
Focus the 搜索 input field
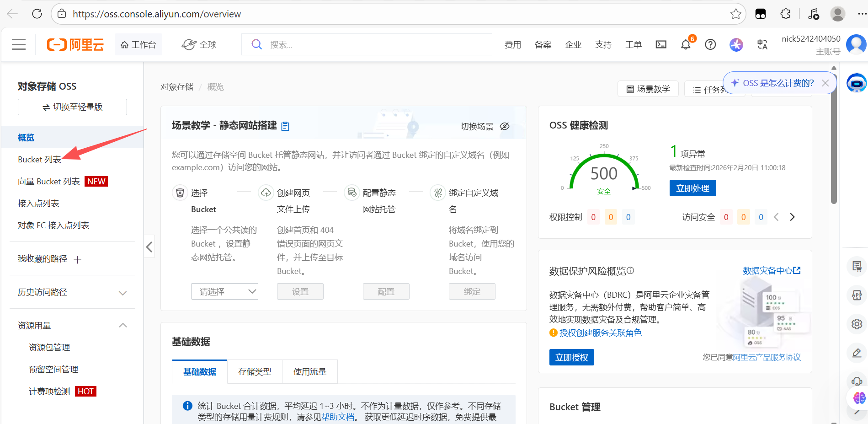(x=367, y=44)
